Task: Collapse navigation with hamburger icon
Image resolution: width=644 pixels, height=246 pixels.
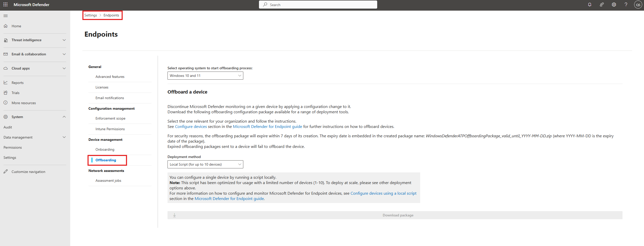Action: [x=6, y=16]
